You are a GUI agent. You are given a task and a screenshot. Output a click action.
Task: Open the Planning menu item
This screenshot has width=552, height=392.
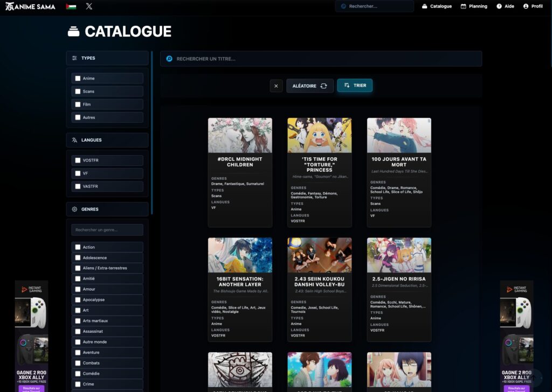(x=474, y=6)
